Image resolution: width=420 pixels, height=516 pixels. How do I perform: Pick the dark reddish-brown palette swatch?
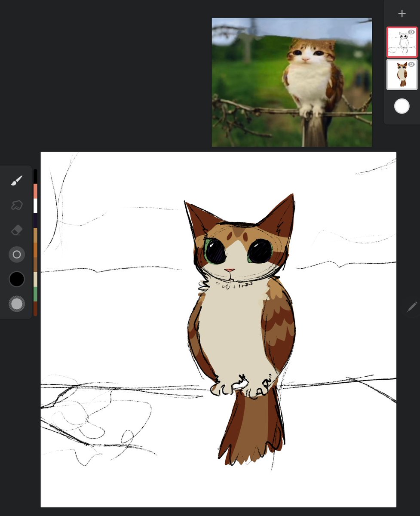(x=35, y=309)
